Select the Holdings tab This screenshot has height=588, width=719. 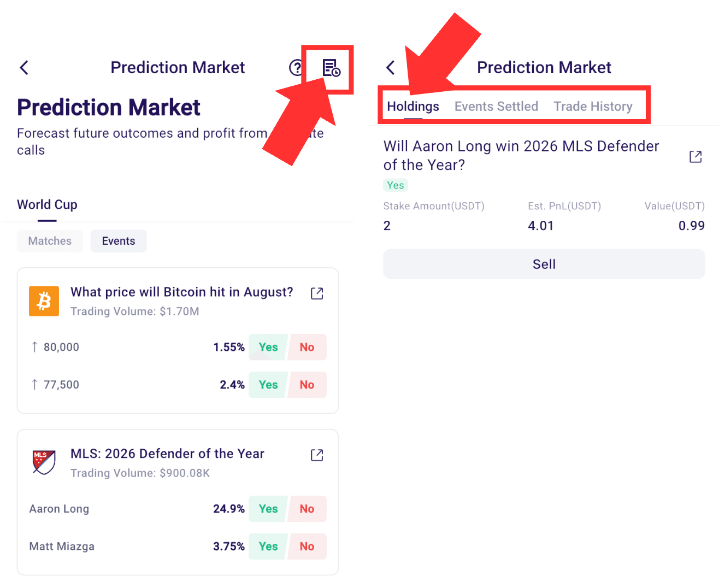pos(413,107)
